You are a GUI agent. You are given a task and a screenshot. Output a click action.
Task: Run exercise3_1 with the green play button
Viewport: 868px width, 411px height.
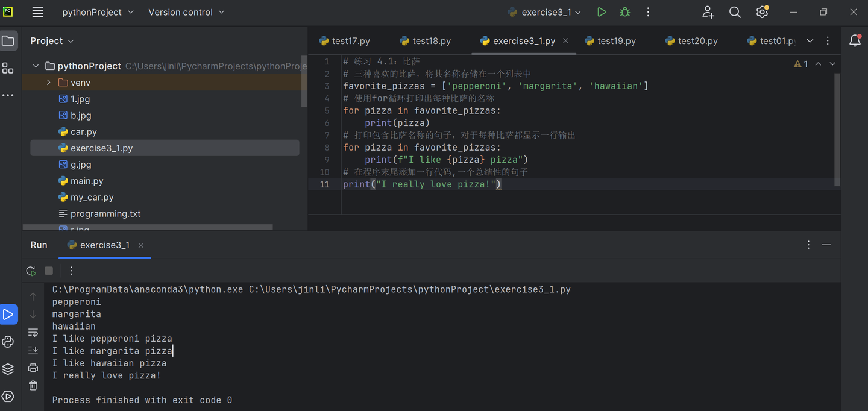pos(601,12)
